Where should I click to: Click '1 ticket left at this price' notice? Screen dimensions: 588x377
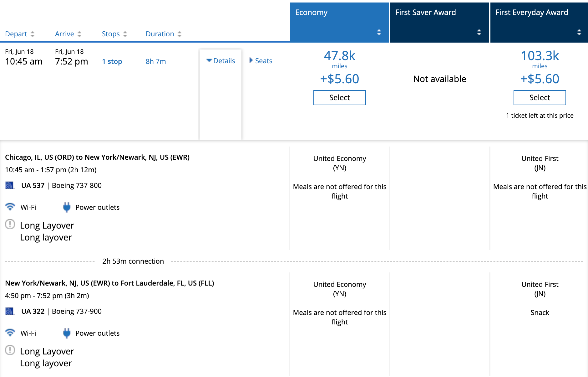coord(540,116)
